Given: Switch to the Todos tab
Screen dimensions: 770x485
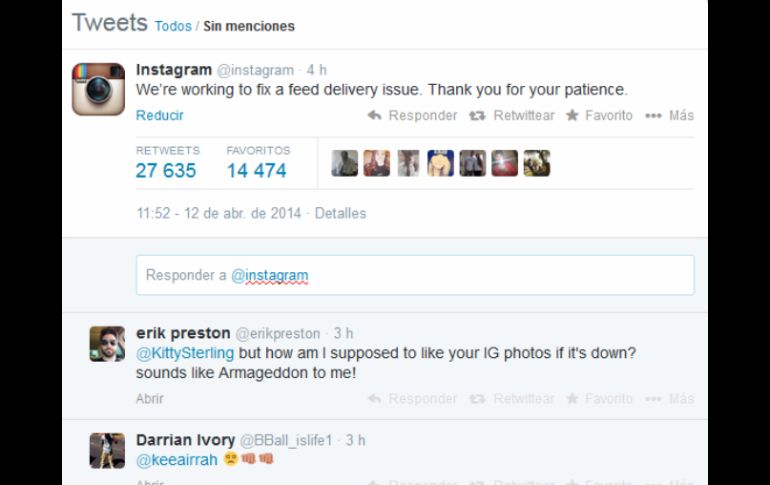Looking at the screenshot, I should coord(173,26).
